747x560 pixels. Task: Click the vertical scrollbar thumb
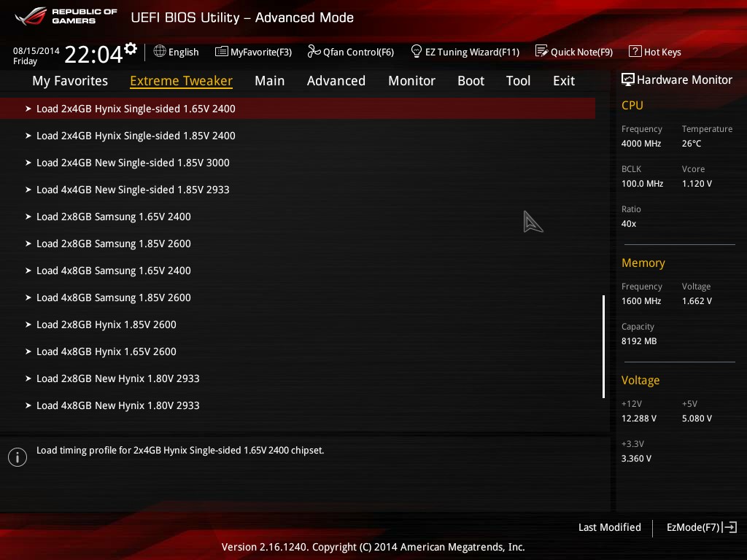click(603, 346)
